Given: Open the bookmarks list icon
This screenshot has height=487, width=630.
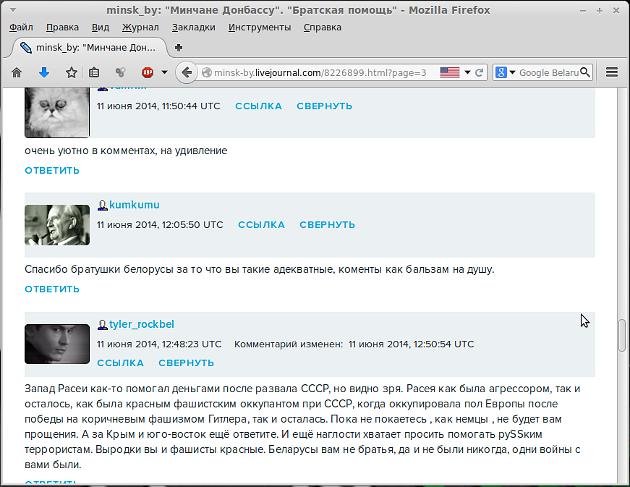Looking at the screenshot, I should pyautogui.click(x=94, y=72).
